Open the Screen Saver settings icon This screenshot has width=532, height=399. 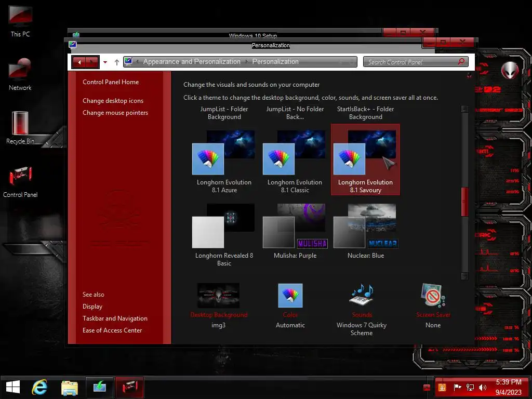click(x=433, y=295)
